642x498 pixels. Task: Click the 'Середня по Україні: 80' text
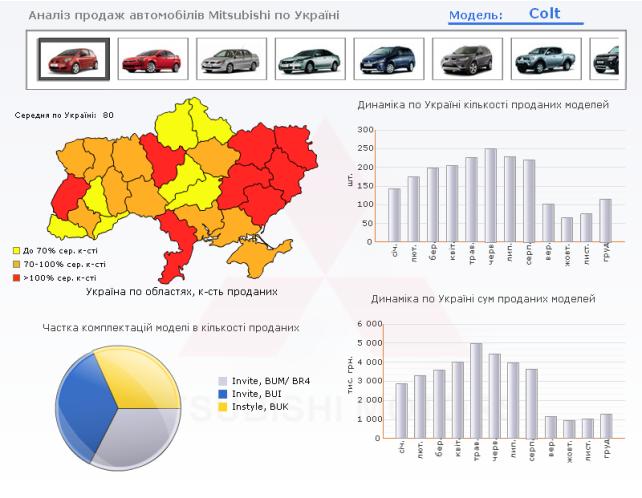(x=64, y=115)
